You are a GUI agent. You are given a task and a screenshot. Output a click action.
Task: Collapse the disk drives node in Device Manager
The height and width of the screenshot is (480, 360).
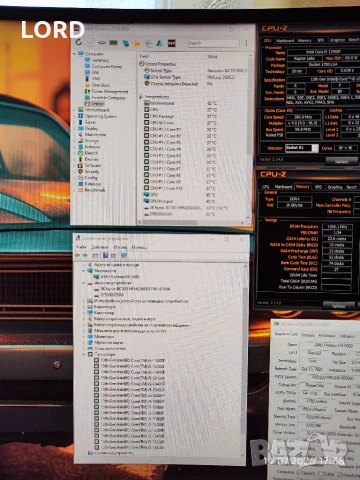[x=84, y=283]
